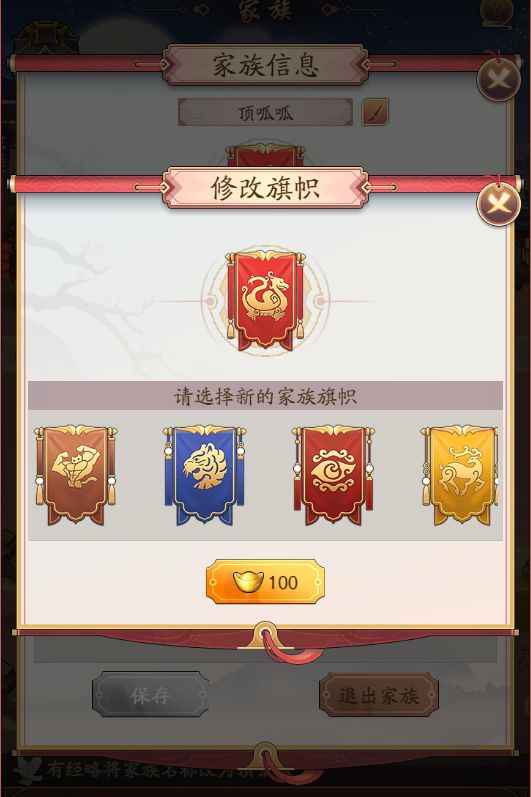Click the 顶呱呱 family name field

(265, 112)
